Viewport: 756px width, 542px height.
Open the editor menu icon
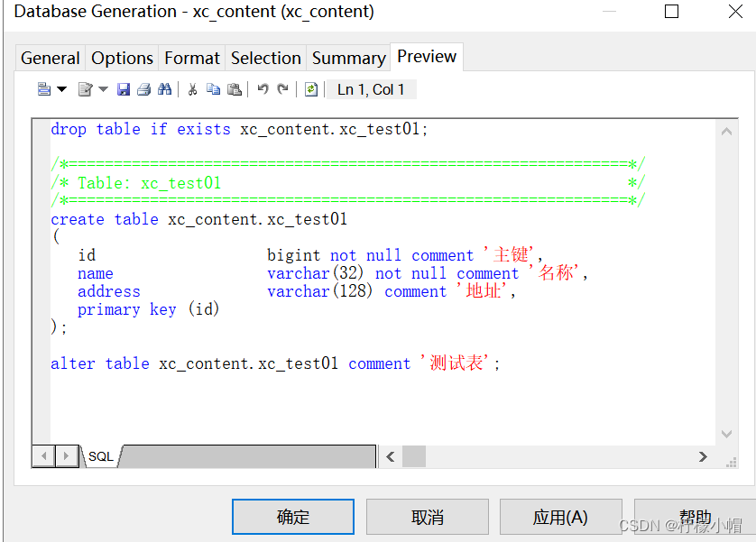(44, 89)
